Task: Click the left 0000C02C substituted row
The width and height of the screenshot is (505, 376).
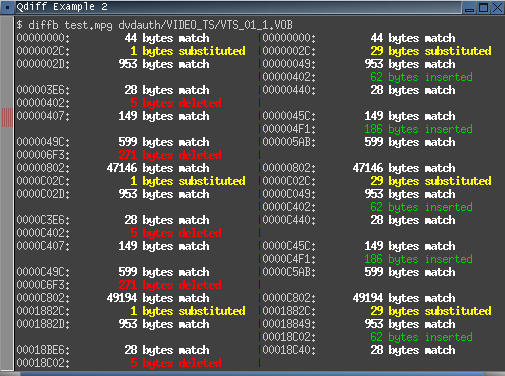Action: pyautogui.click(x=131, y=181)
